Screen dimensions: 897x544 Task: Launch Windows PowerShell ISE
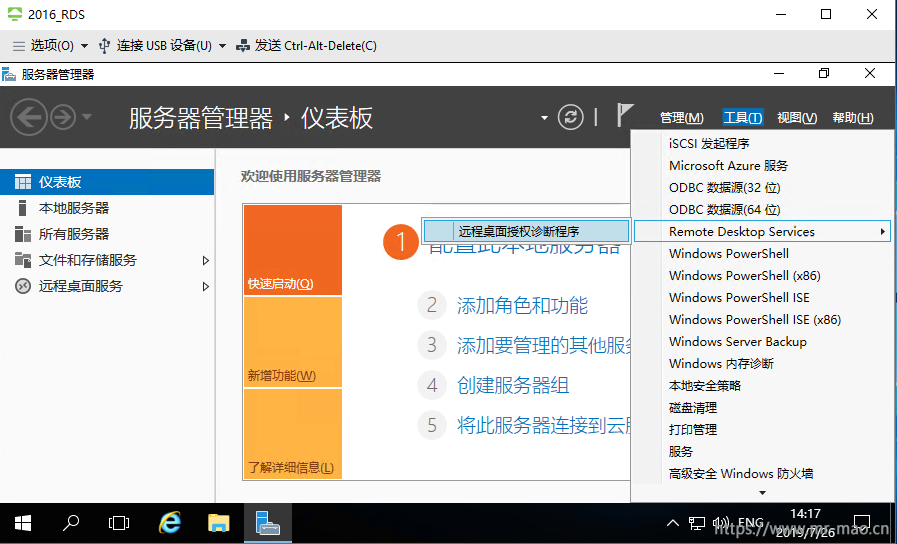coord(739,297)
